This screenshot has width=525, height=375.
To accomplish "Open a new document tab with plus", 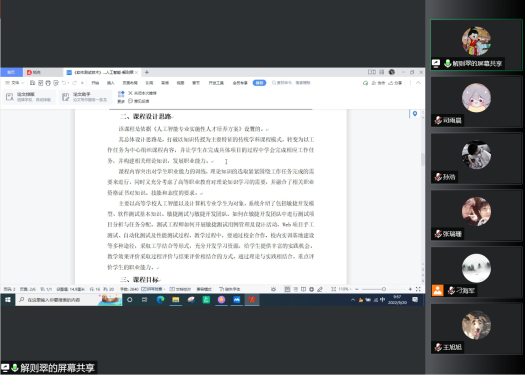I will click(147, 72).
